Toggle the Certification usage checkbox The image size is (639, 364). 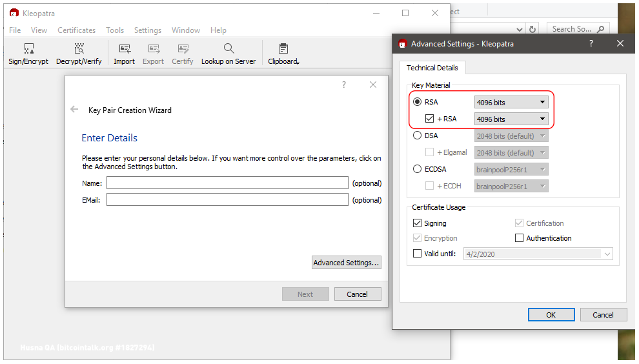click(x=519, y=223)
